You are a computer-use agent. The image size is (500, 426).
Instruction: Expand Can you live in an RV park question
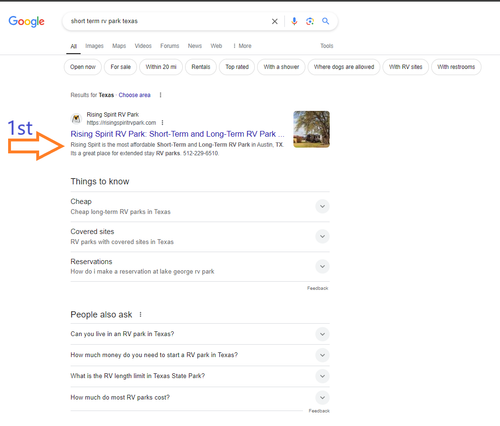pos(200,334)
